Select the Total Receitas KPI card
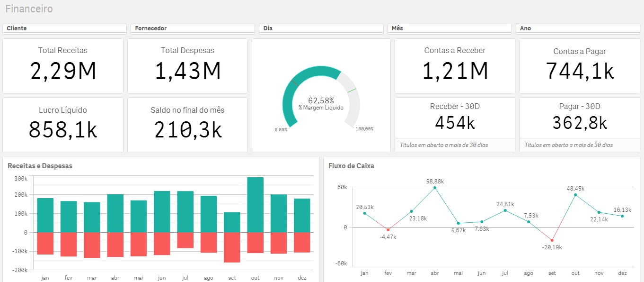 point(63,66)
